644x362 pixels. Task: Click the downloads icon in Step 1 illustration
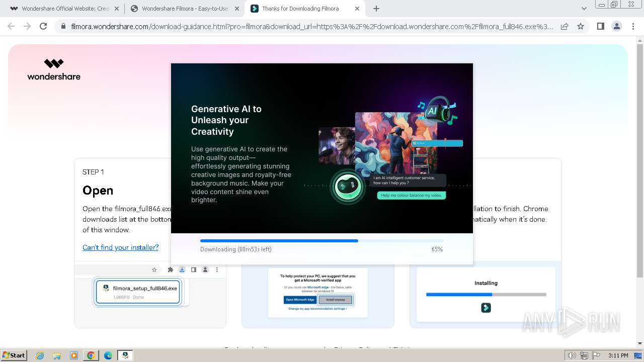182,270
